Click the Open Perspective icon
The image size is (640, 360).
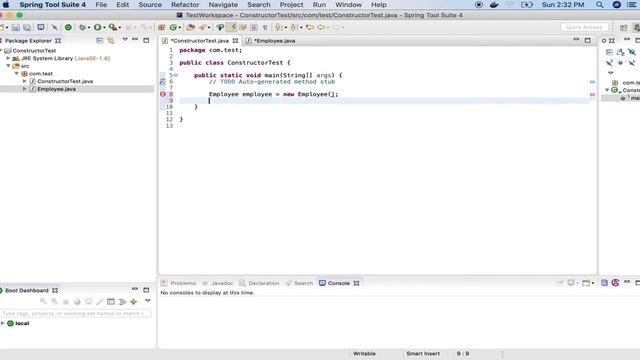coord(623,27)
